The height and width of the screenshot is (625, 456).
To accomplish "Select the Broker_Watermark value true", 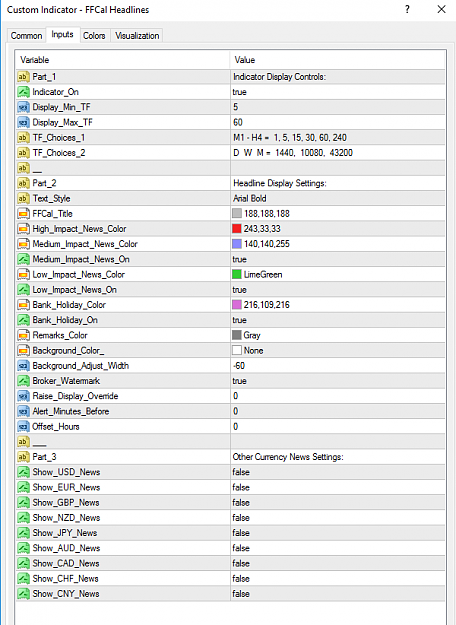I will (240, 381).
